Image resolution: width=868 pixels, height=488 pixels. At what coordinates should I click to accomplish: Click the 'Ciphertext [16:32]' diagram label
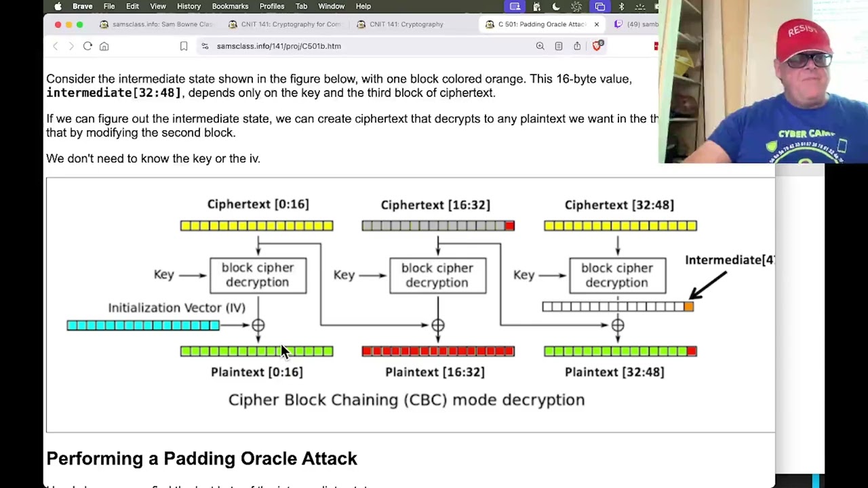coord(435,205)
